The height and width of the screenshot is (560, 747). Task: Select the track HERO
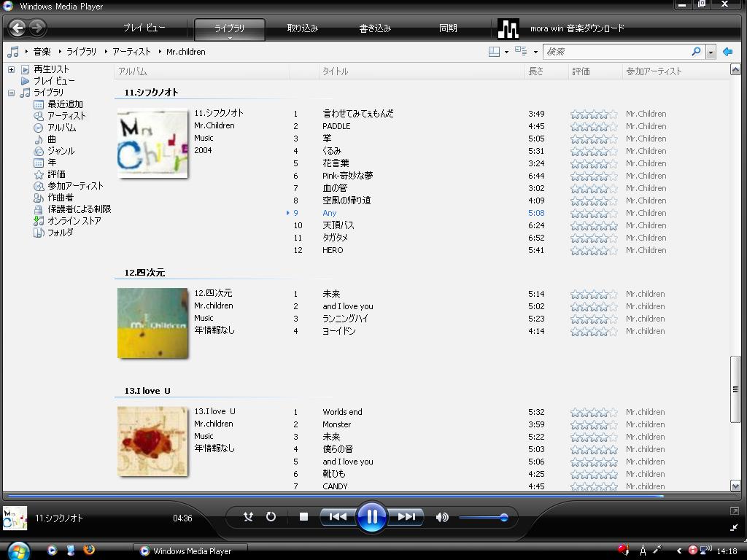[x=333, y=250]
